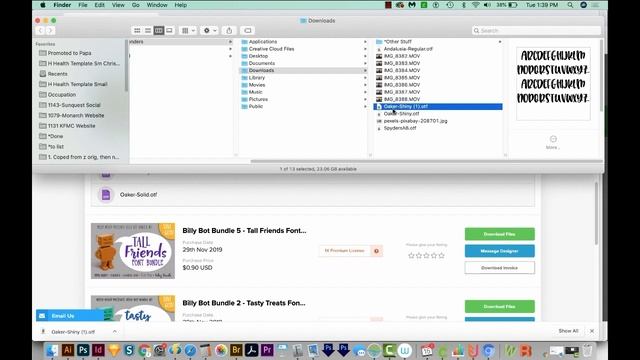The height and width of the screenshot is (360, 640).
Task: Click the Share toolbar button
Action: tap(229, 31)
